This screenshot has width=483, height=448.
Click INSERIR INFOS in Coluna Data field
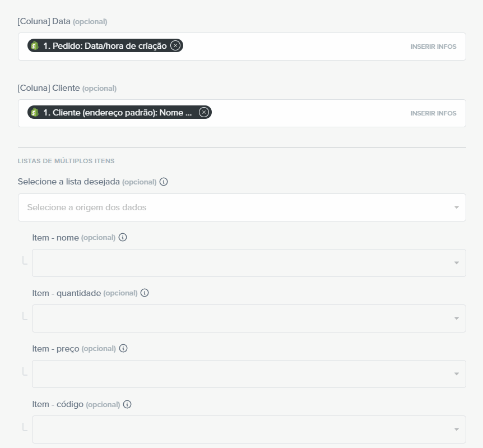tap(433, 47)
